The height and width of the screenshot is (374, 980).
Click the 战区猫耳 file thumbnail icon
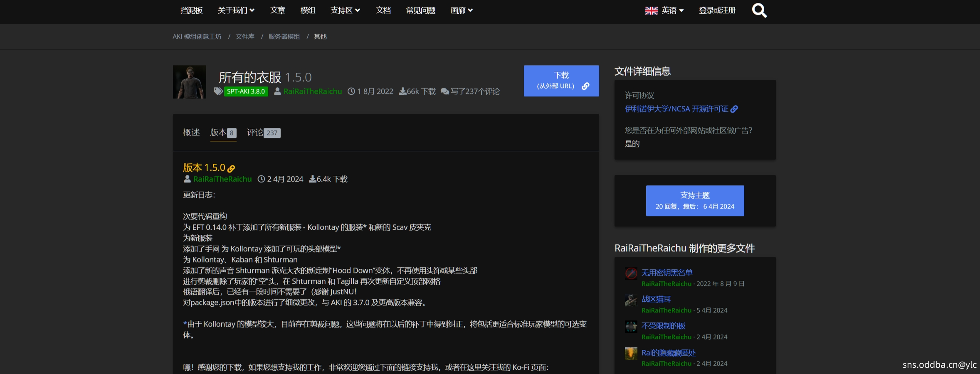click(x=631, y=300)
